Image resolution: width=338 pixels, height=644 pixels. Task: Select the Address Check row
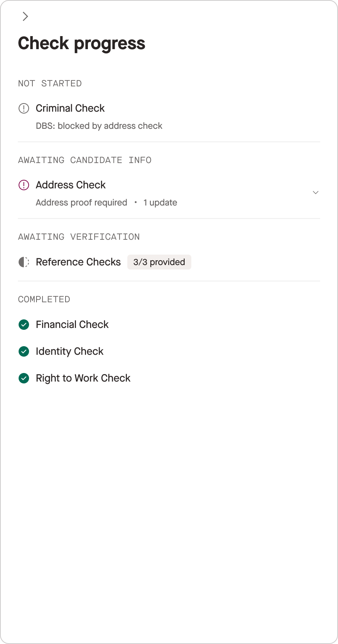pyautogui.click(x=70, y=185)
